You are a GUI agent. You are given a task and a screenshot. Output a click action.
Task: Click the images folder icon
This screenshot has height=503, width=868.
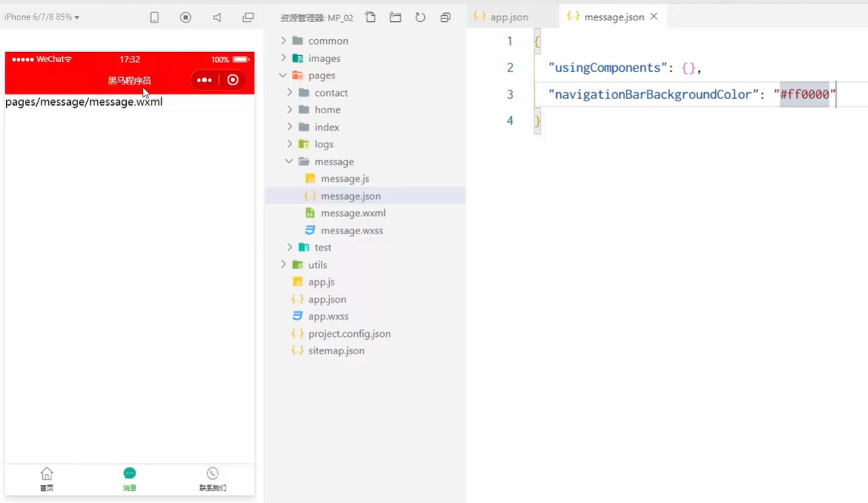pos(298,57)
